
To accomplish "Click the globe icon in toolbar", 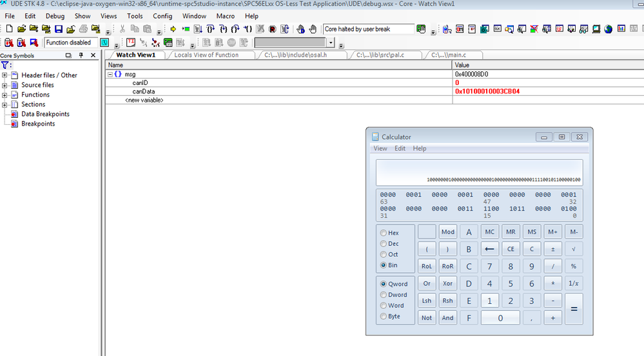I will [x=609, y=29].
